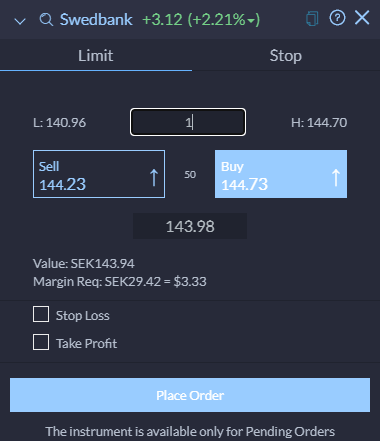Click the Take Profit label
Image resolution: width=380 pixels, height=441 pixels.
(86, 343)
